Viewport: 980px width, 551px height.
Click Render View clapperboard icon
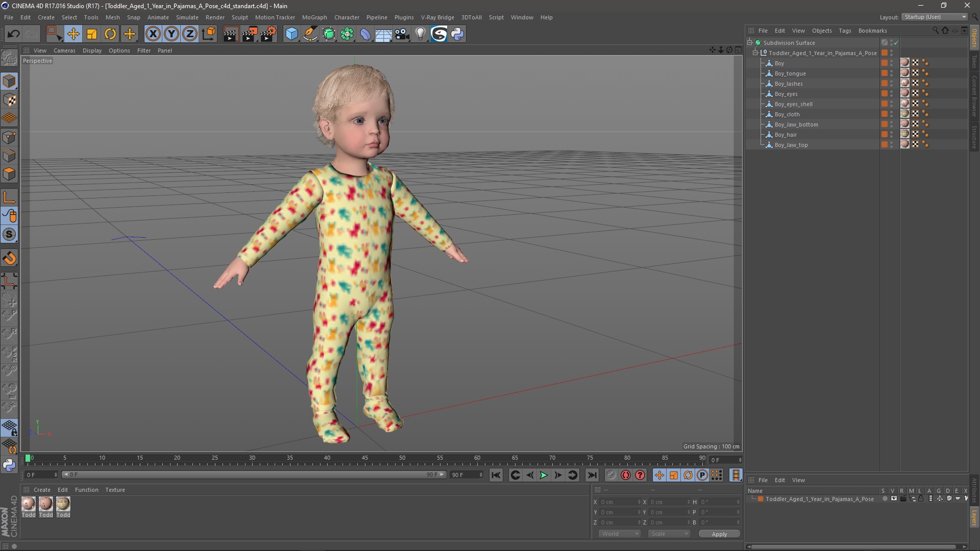[x=231, y=34]
